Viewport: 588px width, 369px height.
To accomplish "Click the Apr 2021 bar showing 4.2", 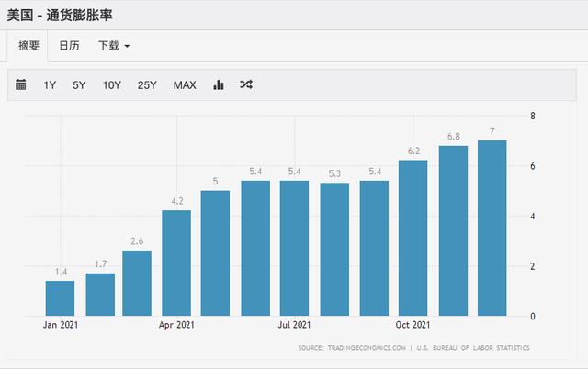I will pos(176,263).
